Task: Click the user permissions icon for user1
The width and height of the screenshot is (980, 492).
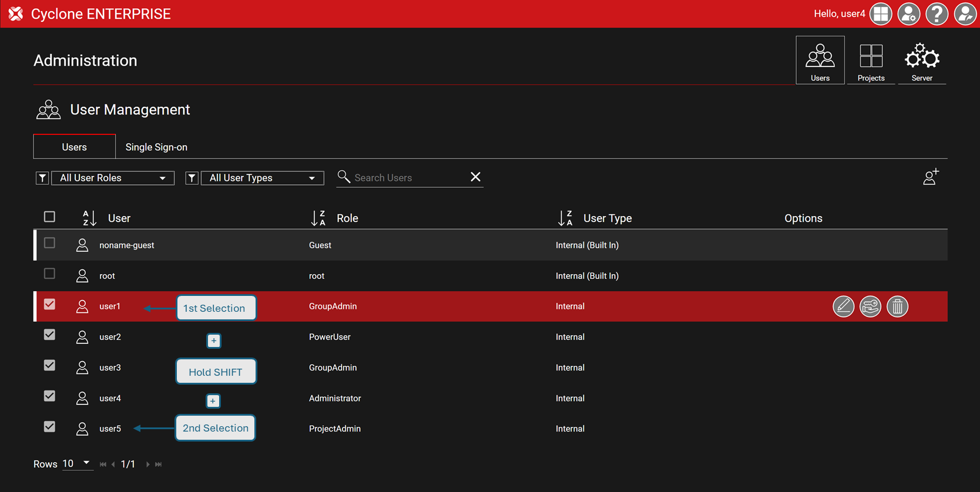Action: (870, 306)
